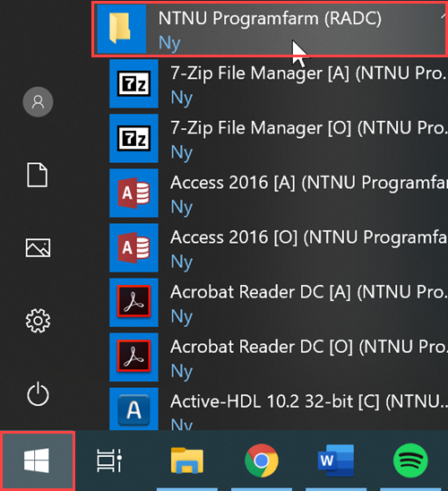This screenshot has width=448, height=491.
Task: Open Pictures from Start sidebar
Action: [38, 247]
